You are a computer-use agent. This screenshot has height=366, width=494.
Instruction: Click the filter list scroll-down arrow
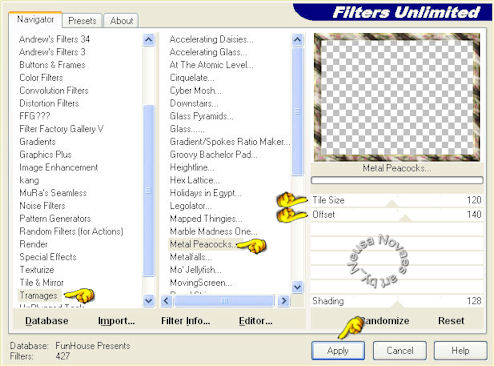[297, 287]
